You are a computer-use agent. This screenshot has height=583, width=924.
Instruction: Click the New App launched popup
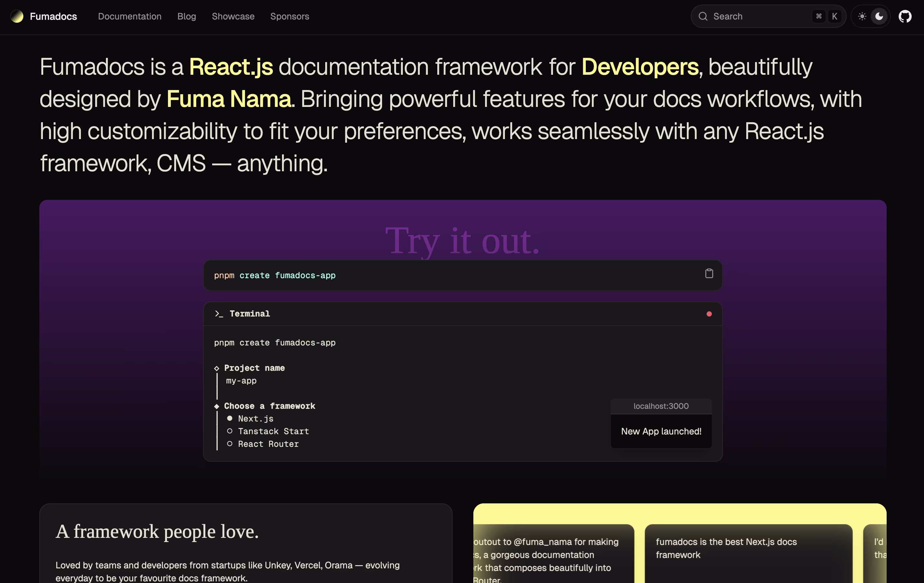tap(661, 431)
